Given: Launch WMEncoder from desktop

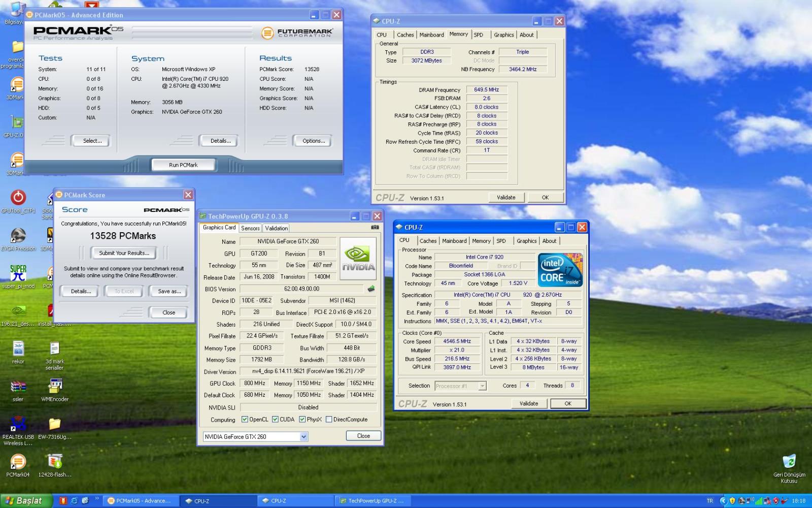Looking at the screenshot, I should pos(55,390).
